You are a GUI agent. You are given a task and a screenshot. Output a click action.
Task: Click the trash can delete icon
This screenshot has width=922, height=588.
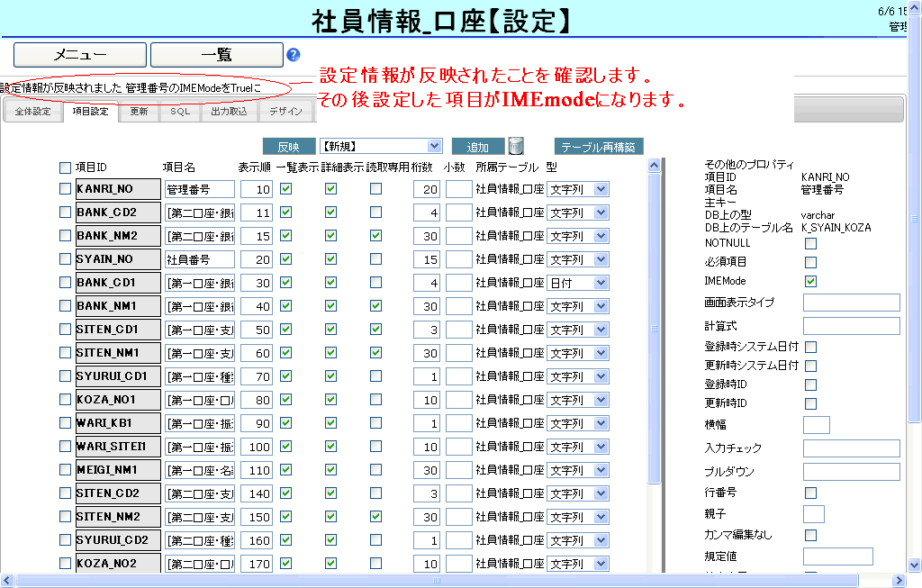pyautogui.click(x=516, y=146)
